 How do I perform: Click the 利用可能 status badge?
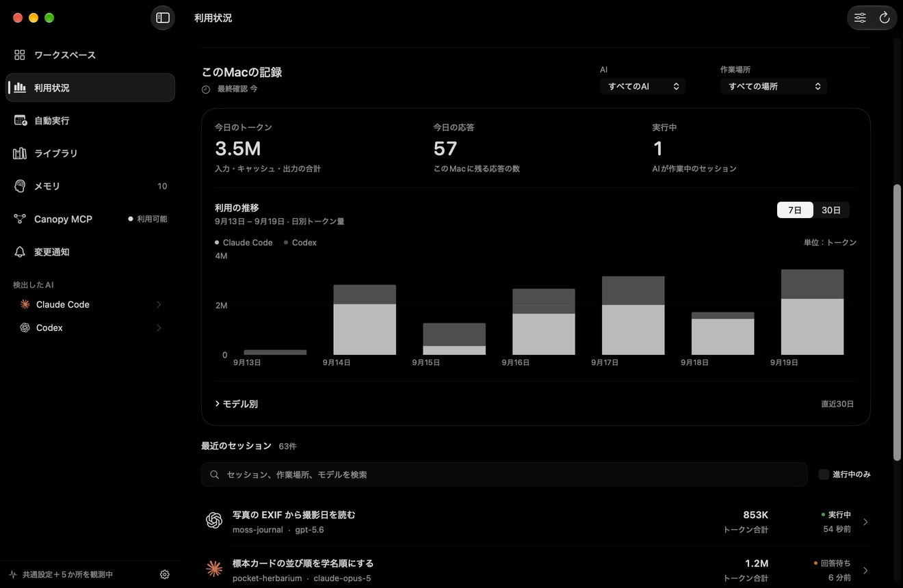coord(148,219)
